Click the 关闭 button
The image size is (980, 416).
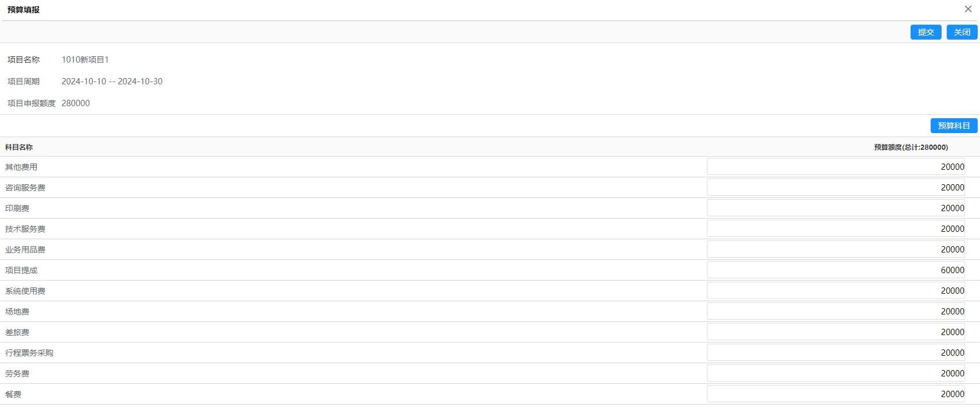962,32
